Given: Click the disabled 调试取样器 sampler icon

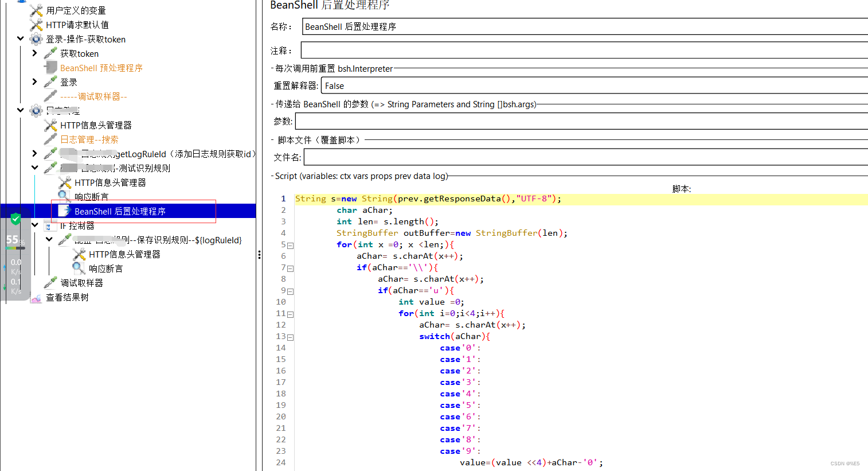Looking at the screenshot, I should tap(50, 96).
